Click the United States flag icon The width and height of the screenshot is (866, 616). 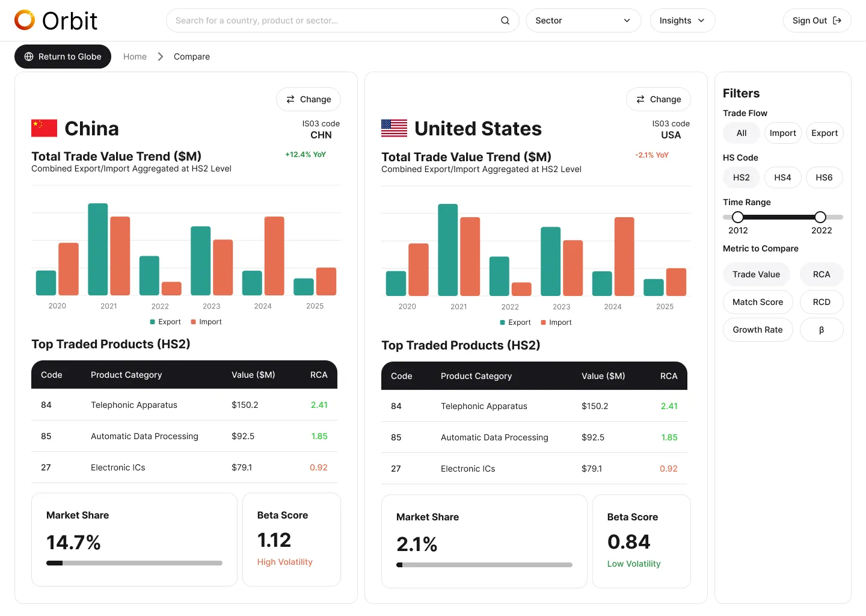point(395,128)
